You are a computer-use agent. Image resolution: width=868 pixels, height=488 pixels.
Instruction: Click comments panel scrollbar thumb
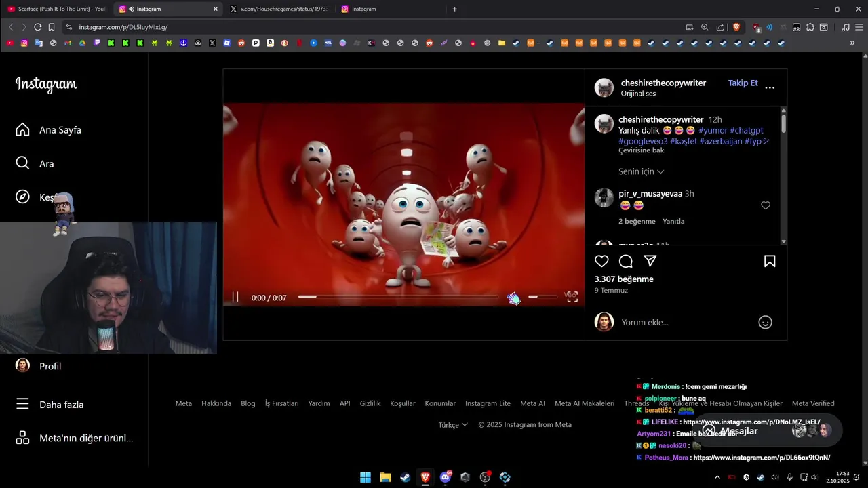tap(783, 123)
